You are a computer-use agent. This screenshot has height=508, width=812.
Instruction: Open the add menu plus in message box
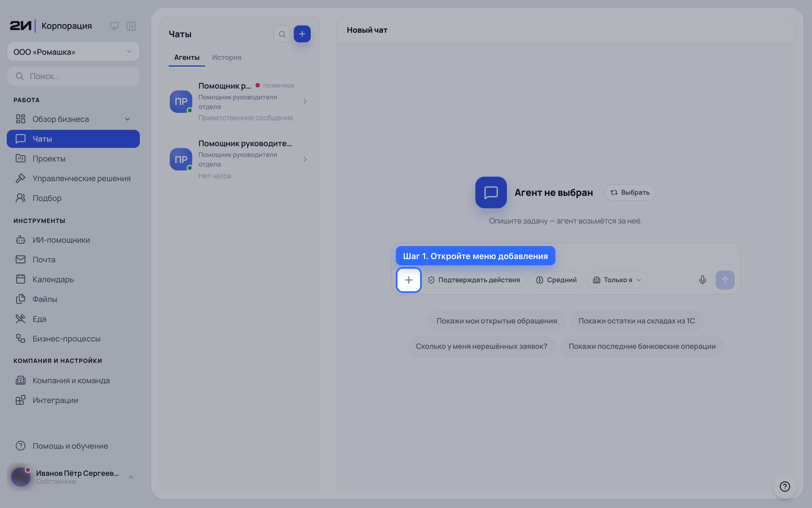[x=408, y=280]
